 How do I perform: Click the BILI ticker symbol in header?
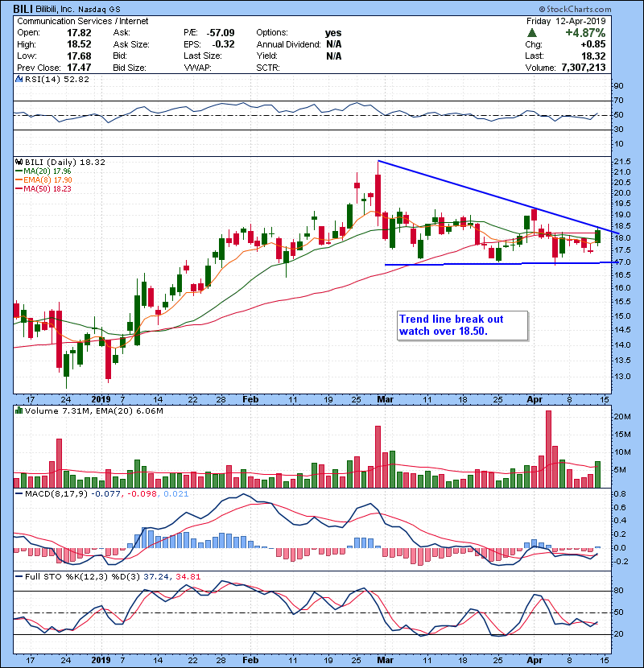click(23, 9)
